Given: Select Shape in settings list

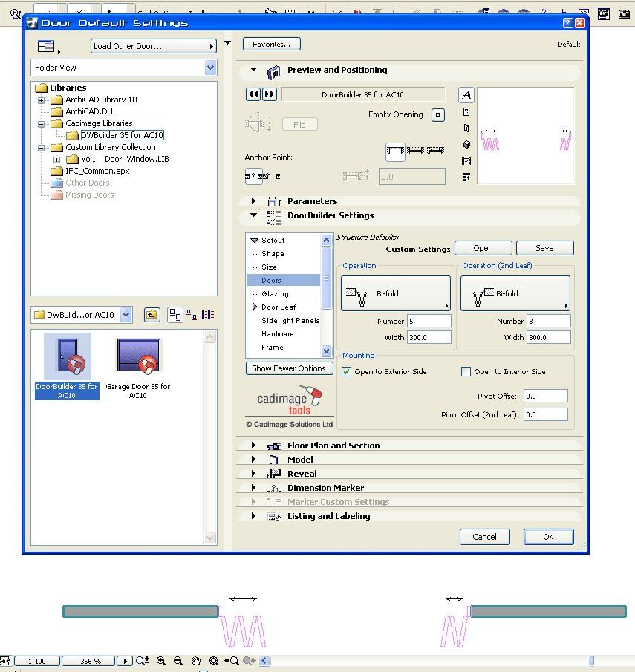Looking at the screenshot, I should [273, 254].
